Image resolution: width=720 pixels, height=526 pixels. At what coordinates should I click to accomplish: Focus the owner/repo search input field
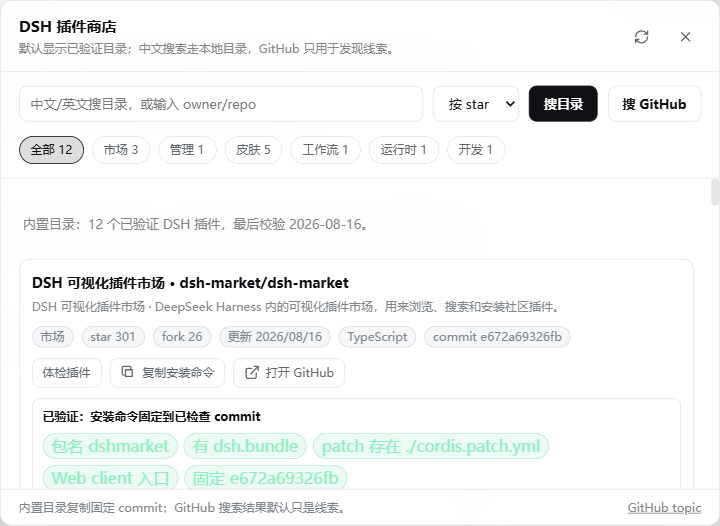(x=221, y=104)
